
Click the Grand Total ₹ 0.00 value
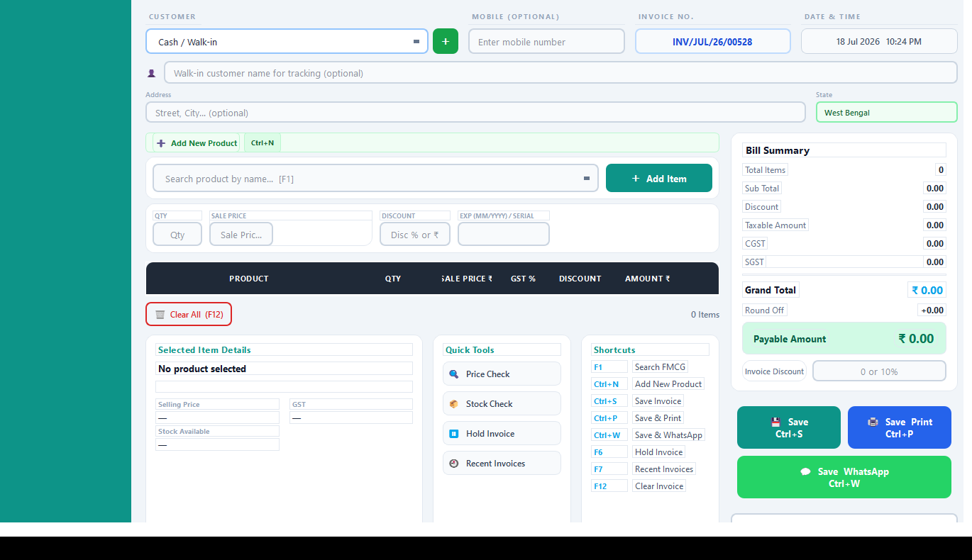927,290
